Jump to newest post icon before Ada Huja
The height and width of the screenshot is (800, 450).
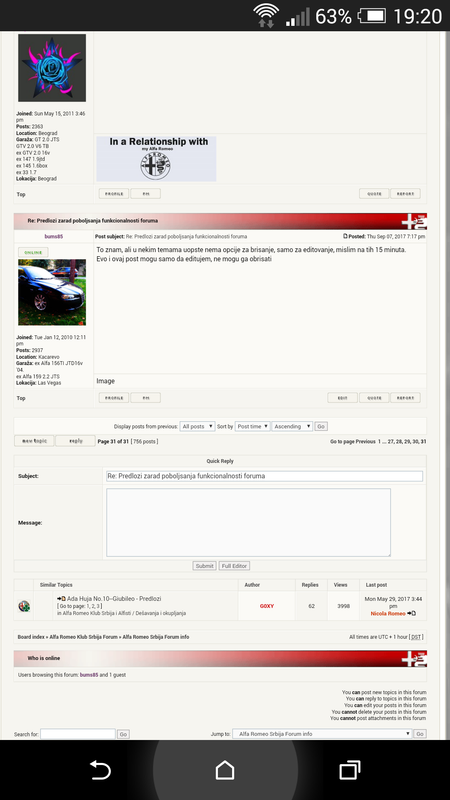(x=61, y=598)
